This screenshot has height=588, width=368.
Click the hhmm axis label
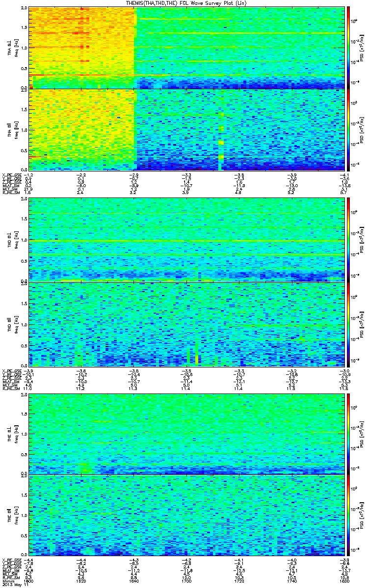click(x=8, y=582)
